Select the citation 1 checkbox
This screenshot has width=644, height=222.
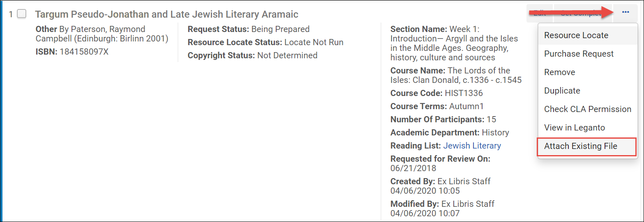[21, 14]
